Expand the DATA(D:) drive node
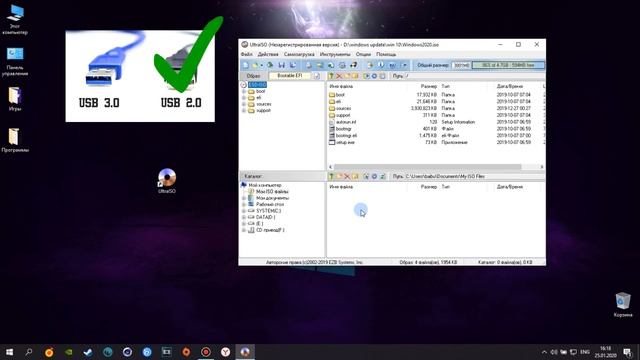This screenshot has width=640, height=360. click(x=244, y=217)
